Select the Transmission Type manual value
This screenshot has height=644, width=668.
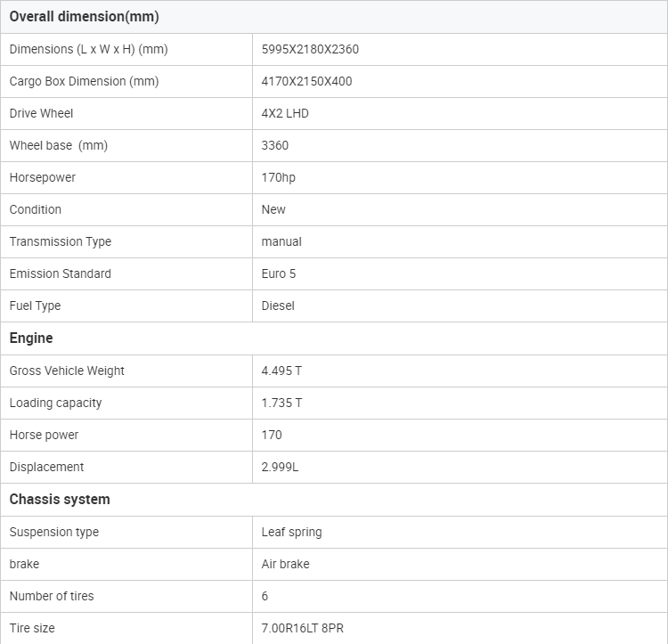281,241
